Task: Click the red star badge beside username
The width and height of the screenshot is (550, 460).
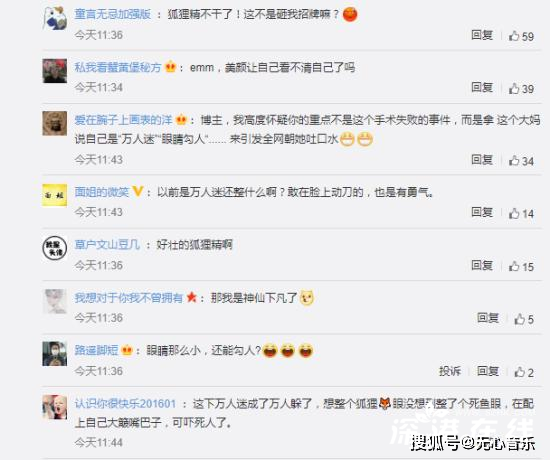Action: click(x=192, y=298)
